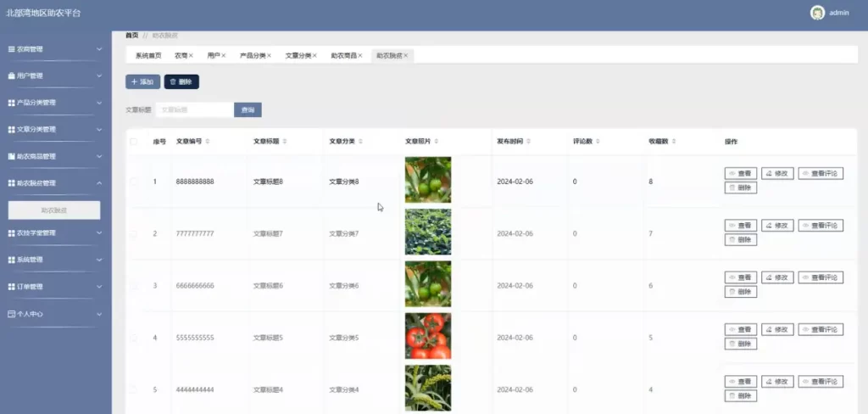
Task: Tick the checkbox for row 6666666666
Action: pos(133,285)
